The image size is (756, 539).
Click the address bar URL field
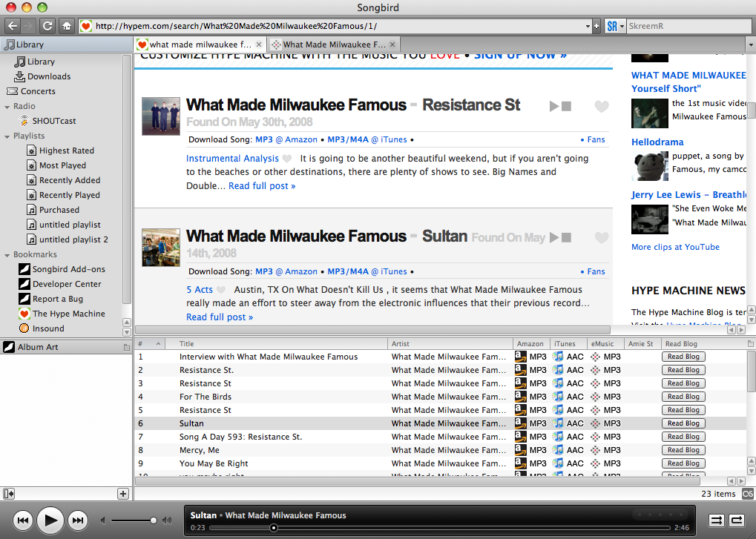pyautogui.click(x=338, y=26)
